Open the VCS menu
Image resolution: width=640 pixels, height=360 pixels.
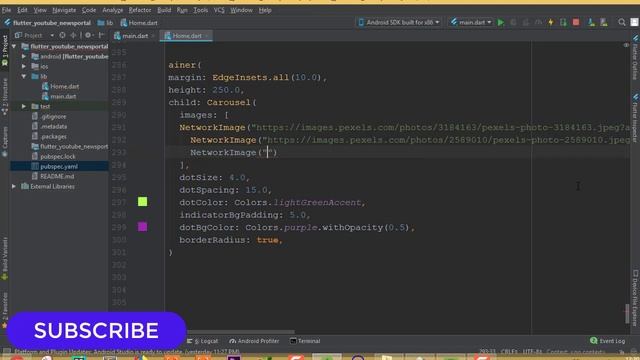pyautogui.click(x=219, y=10)
